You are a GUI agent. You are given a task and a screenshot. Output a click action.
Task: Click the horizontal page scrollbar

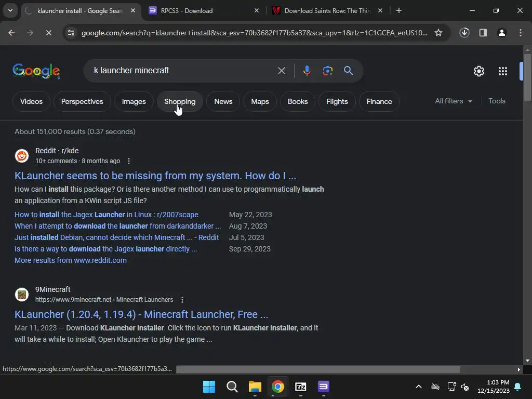pos(318,369)
